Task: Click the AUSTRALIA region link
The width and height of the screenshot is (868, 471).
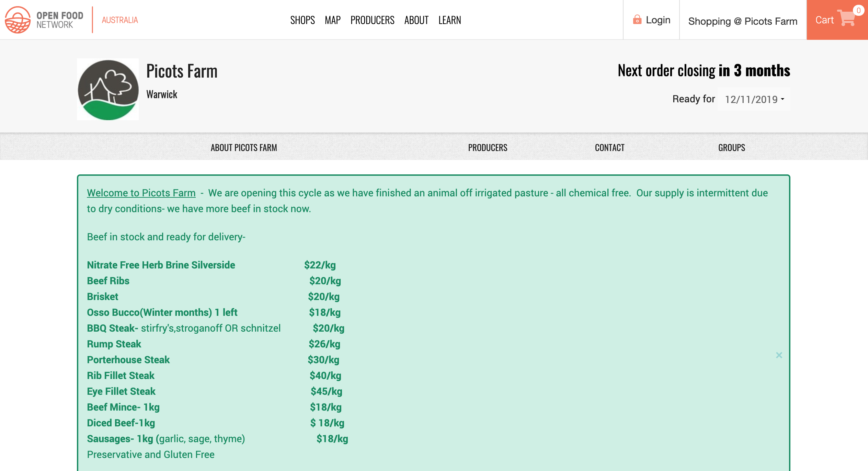Action: 120,20
